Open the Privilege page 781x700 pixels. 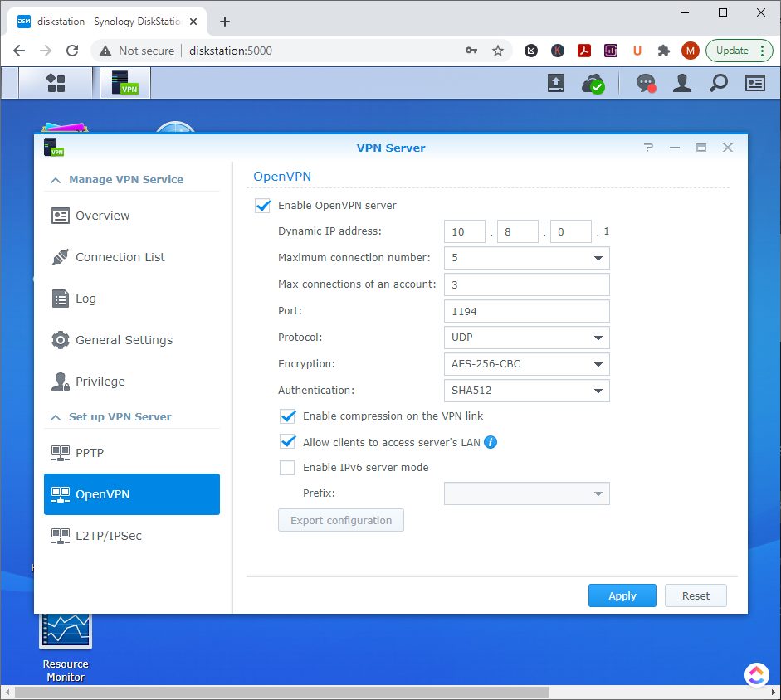132,382
